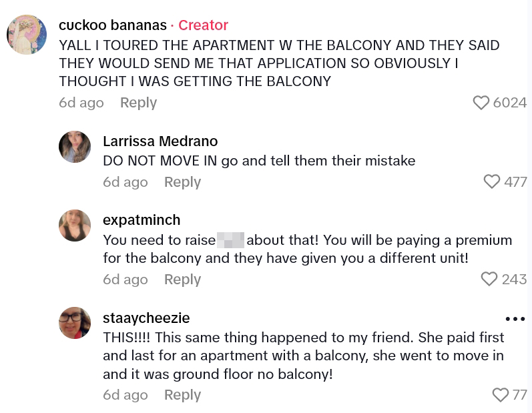Click expatminch's profile avatar
The width and height of the screenshot is (532, 413).
tap(75, 226)
